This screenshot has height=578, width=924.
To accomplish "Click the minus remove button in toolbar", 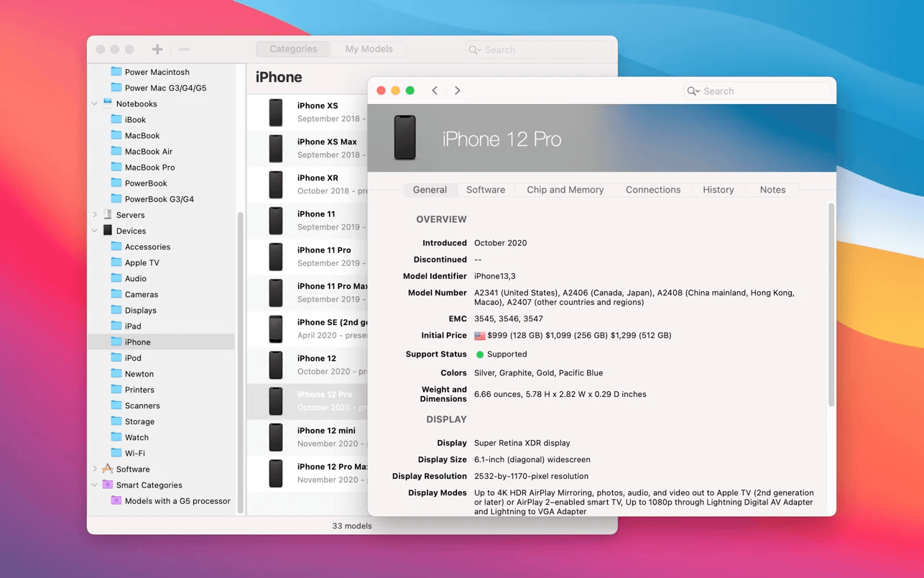I will (184, 50).
